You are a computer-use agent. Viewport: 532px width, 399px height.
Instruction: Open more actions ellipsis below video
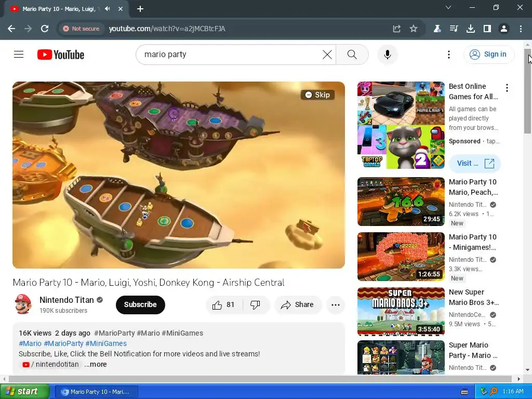[336, 304]
